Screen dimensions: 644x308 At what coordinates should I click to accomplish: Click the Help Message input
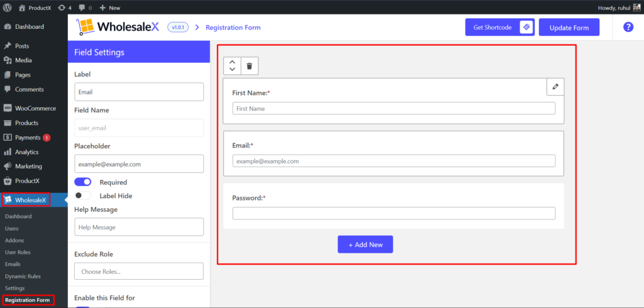coord(139,227)
